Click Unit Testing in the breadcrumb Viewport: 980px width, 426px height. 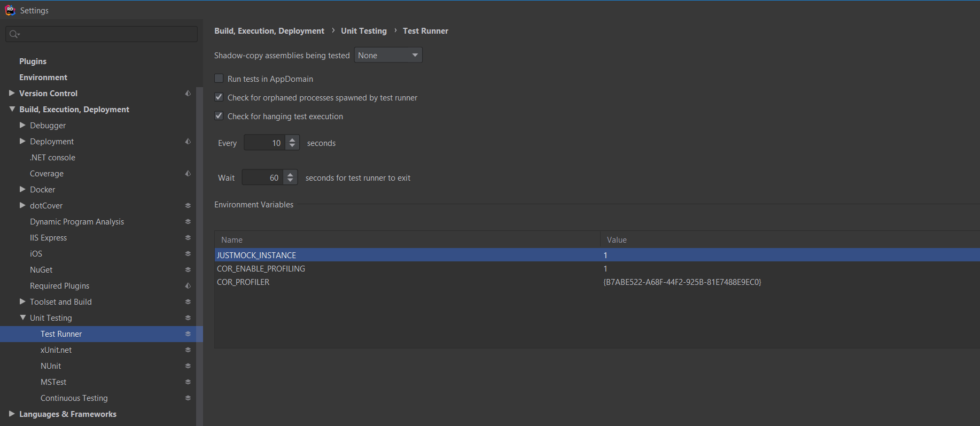click(x=363, y=31)
